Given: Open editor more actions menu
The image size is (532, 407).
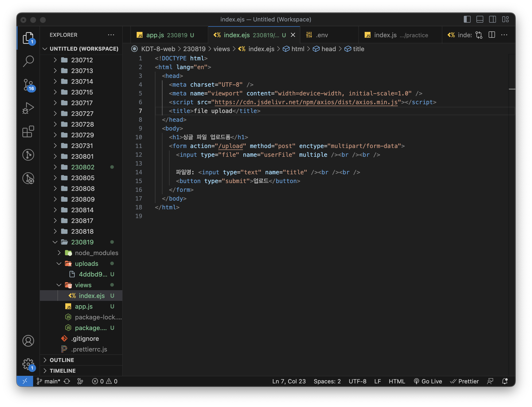Looking at the screenshot, I should point(504,35).
